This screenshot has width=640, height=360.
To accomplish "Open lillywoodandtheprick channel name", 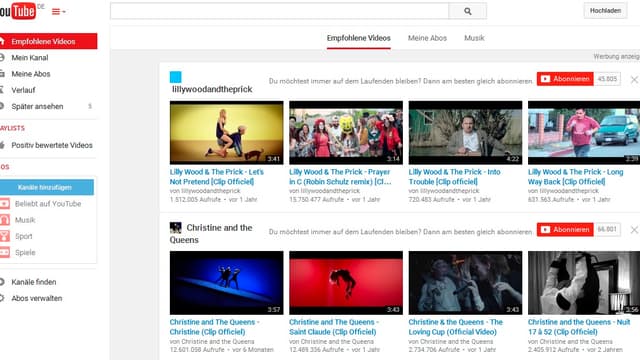I will (212, 89).
